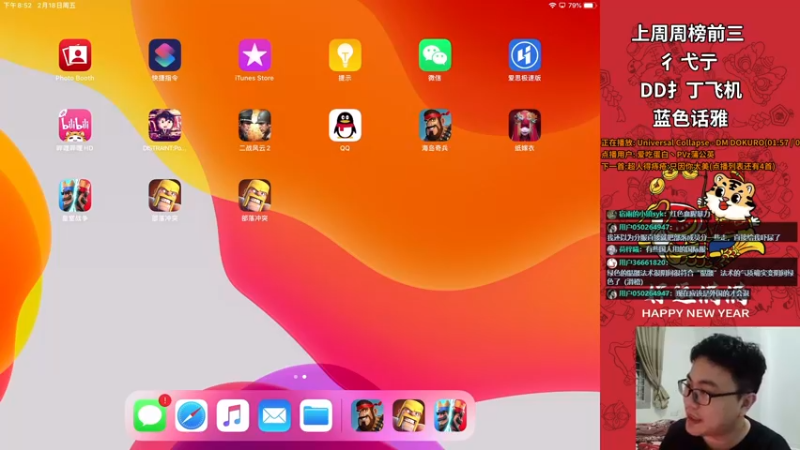Screen dimensions: 800x450
Task: Launch 皇室战争 from the home screen grid
Action: click(x=75, y=195)
